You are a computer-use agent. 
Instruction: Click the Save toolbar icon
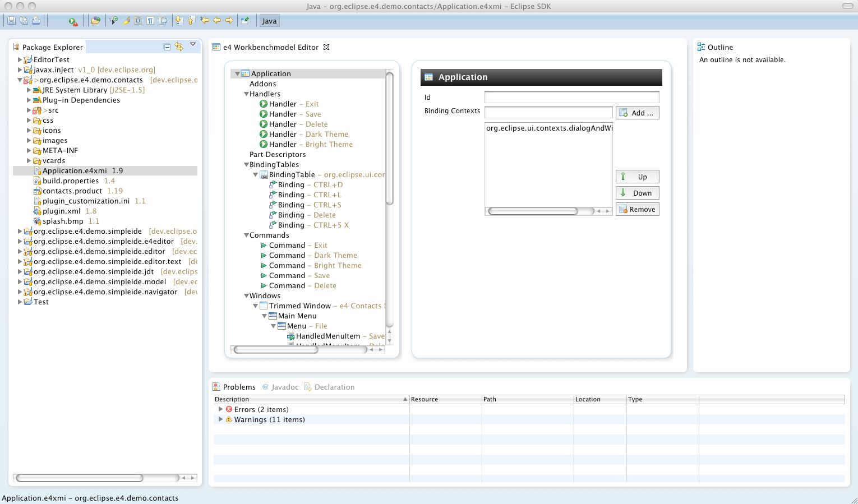tap(11, 21)
